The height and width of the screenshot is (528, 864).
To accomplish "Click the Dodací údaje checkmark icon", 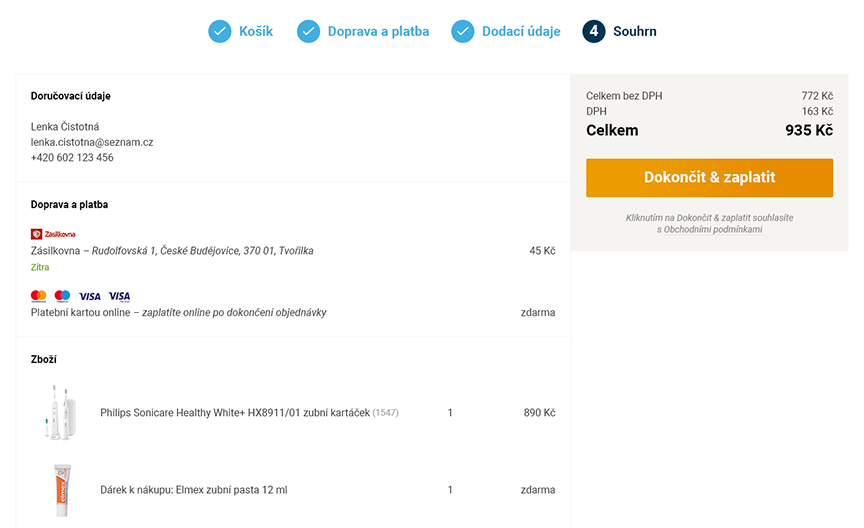I will pos(463,31).
